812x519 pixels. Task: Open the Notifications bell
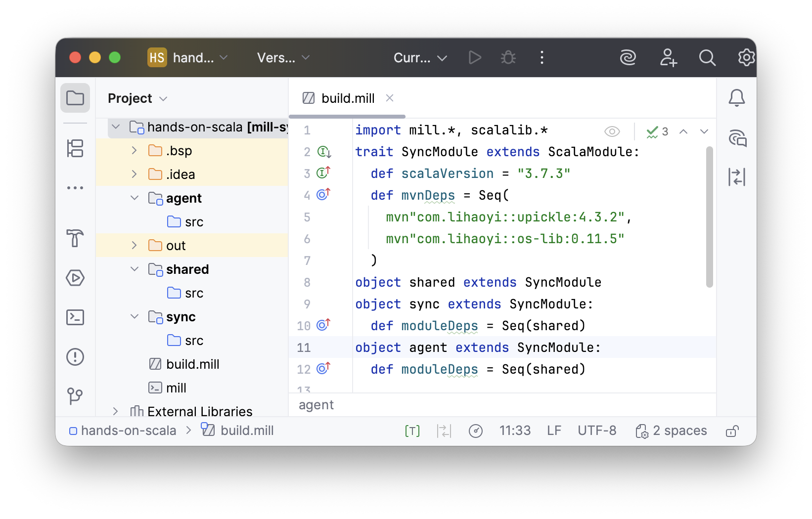pyautogui.click(x=736, y=98)
